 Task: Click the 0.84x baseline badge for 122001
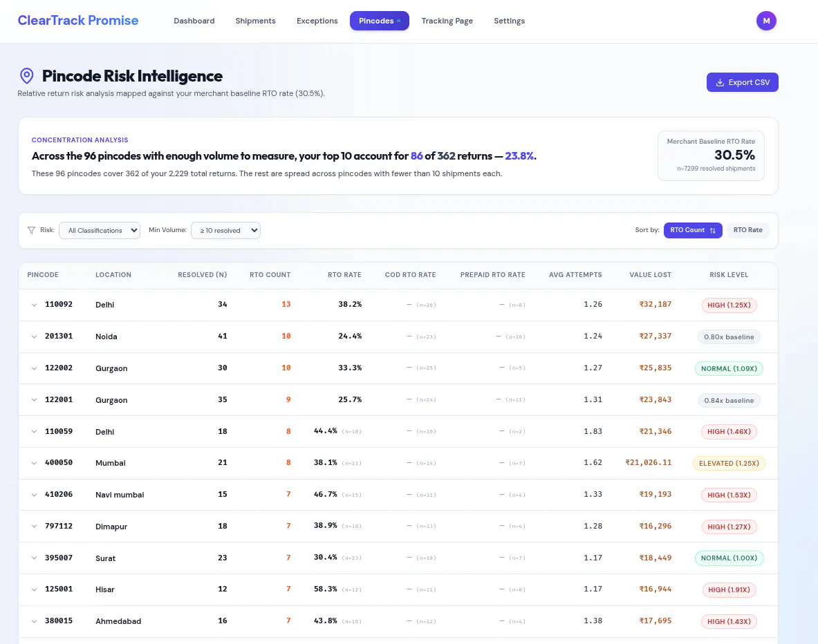tap(729, 401)
